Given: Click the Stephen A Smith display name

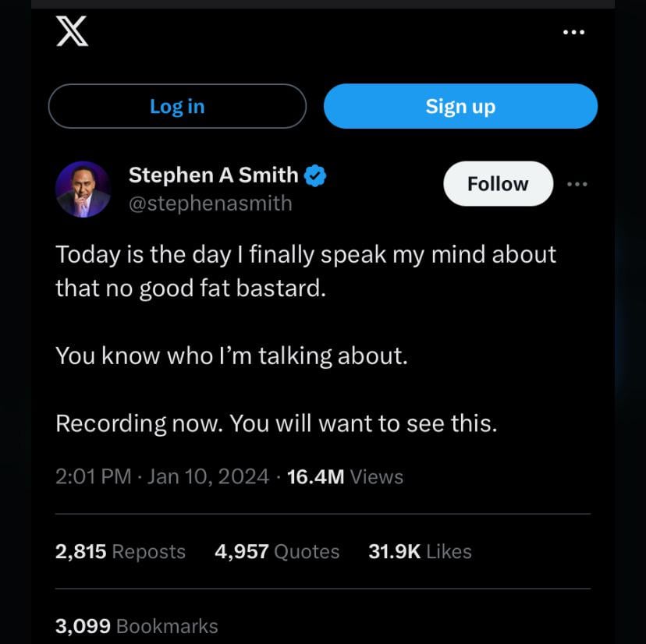Looking at the screenshot, I should click(x=213, y=175).
